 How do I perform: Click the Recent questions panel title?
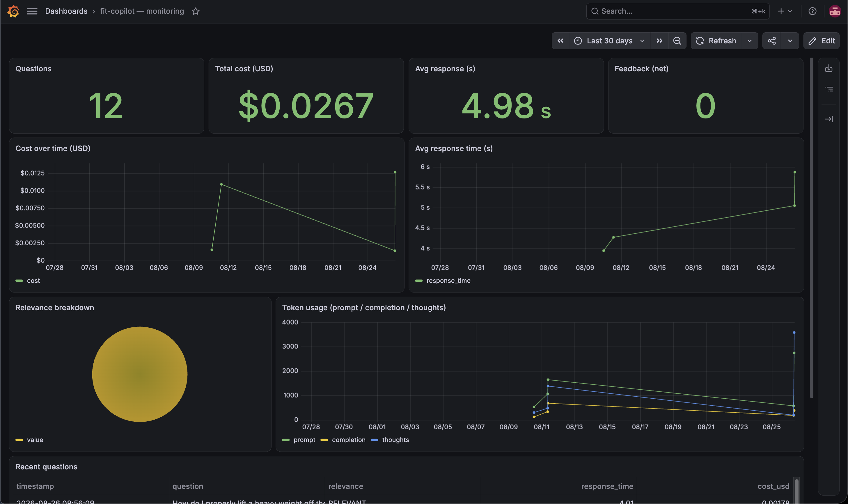(46, 467)
